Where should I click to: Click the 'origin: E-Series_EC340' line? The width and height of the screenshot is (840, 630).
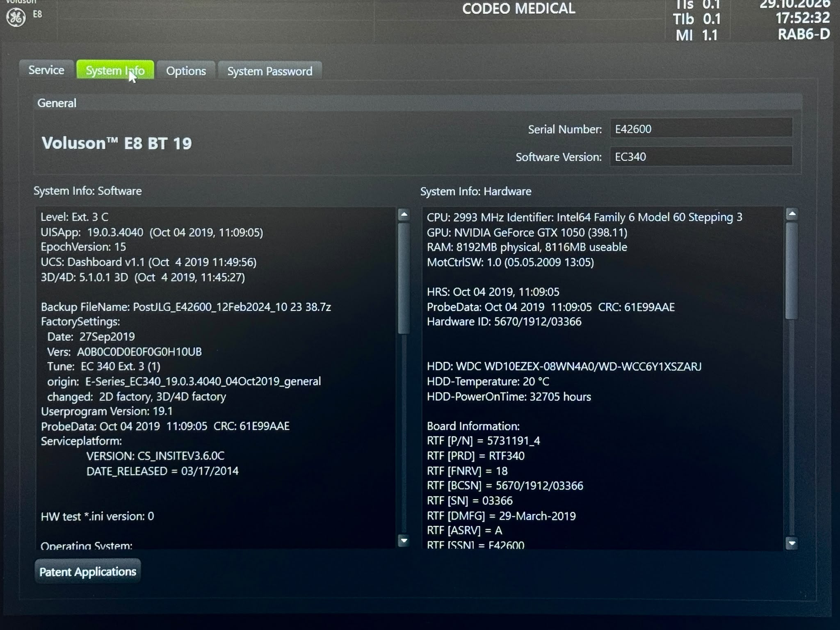[184, 381]
